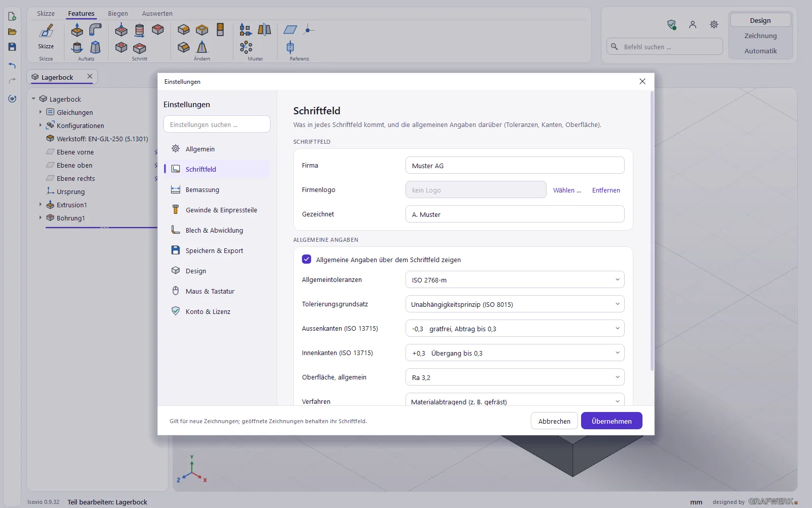
Task: Click the undo arrow icon
Action: pos(12,66)
